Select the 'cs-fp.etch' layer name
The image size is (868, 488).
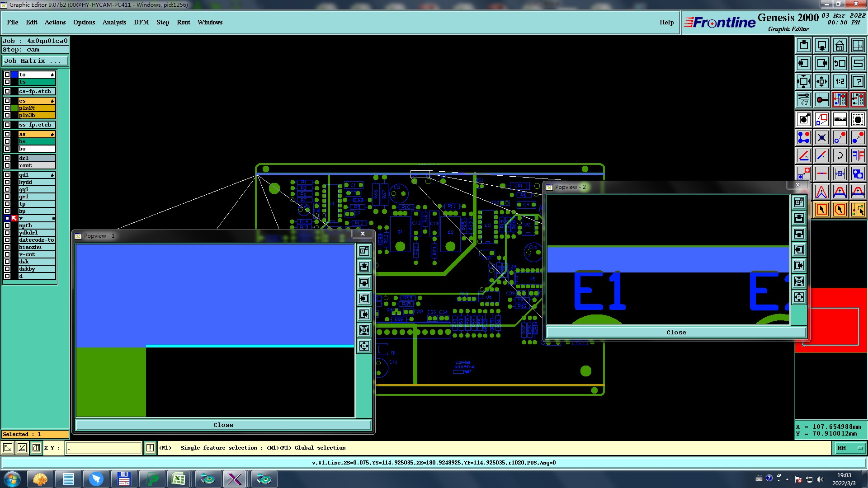tap(37, 91)
